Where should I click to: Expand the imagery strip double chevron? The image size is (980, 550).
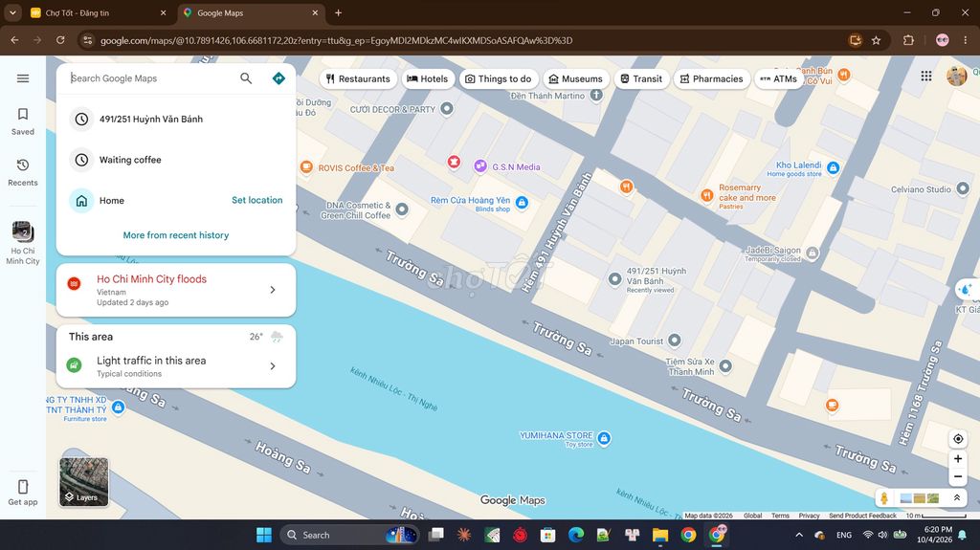click(956, 497)
